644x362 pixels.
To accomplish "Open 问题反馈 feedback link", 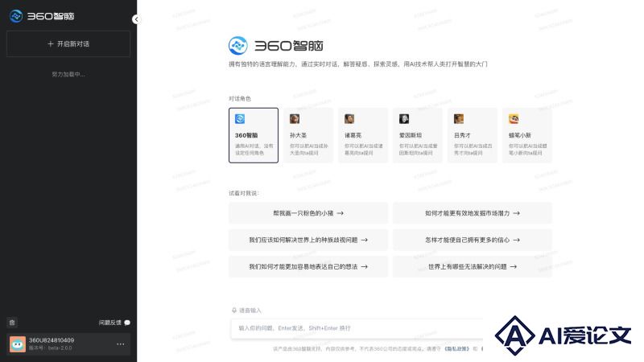I will pos(109,323).
